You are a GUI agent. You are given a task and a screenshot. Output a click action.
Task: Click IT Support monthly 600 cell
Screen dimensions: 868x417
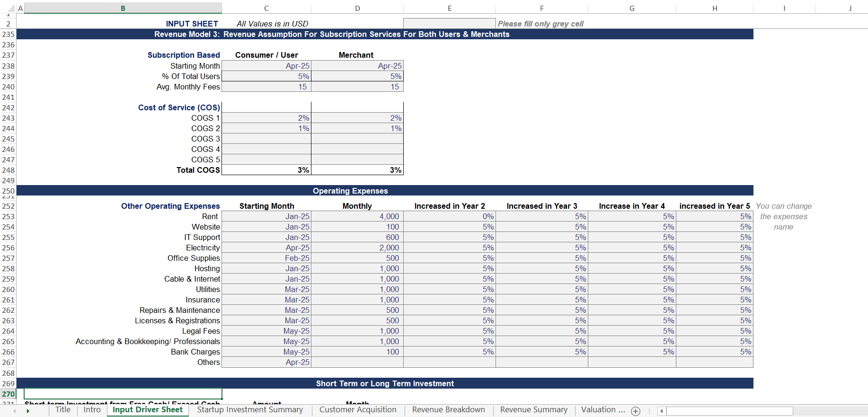(x=357, y=237)
